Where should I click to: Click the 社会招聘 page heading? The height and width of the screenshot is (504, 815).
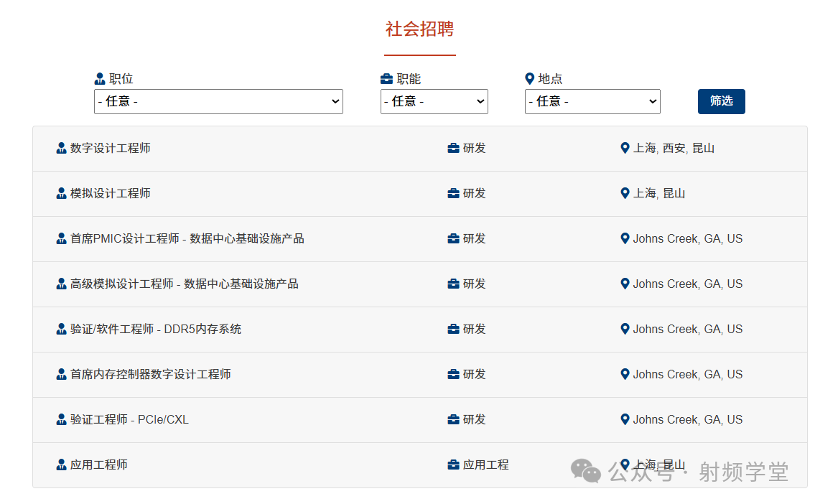tap(419, 29)
